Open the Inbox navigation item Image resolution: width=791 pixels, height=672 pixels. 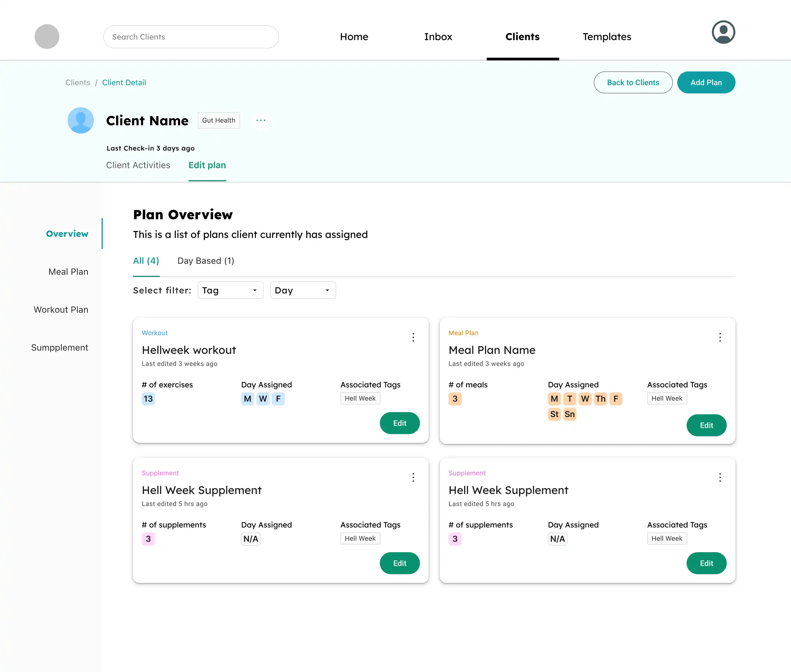[438, 37]
